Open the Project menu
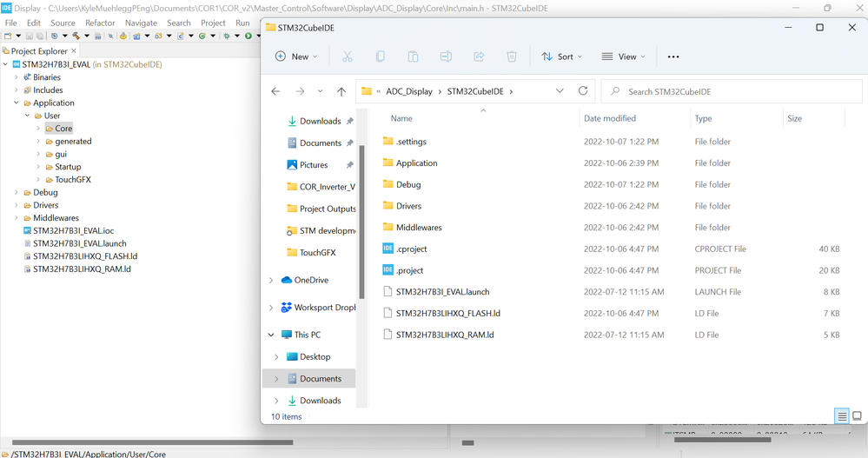The image size is (868, 458). 213,23
